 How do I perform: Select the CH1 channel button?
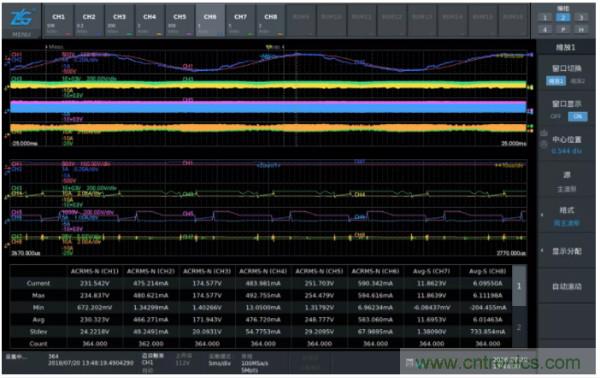point(58,21)
